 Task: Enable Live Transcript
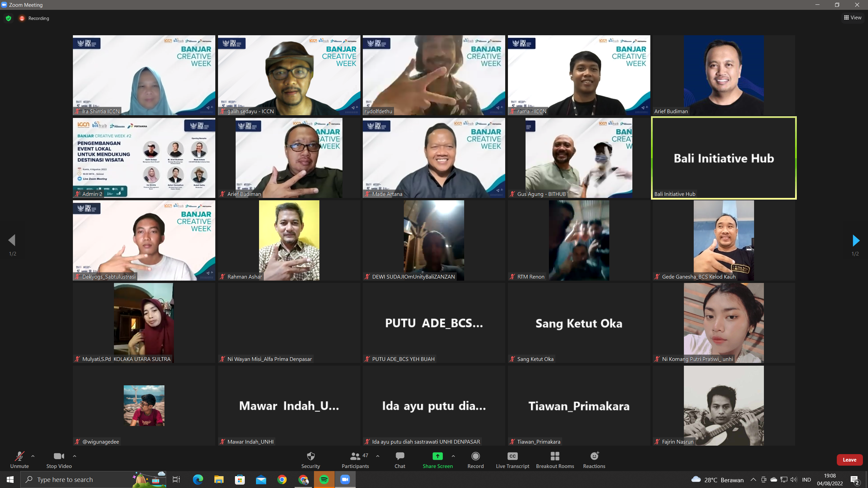tap(512, 460)
